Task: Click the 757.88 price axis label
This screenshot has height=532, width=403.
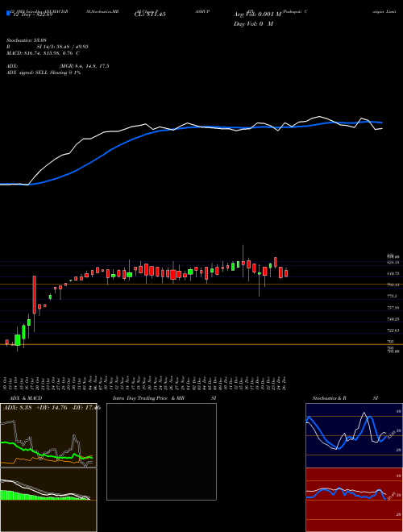Action: [393, 308]
